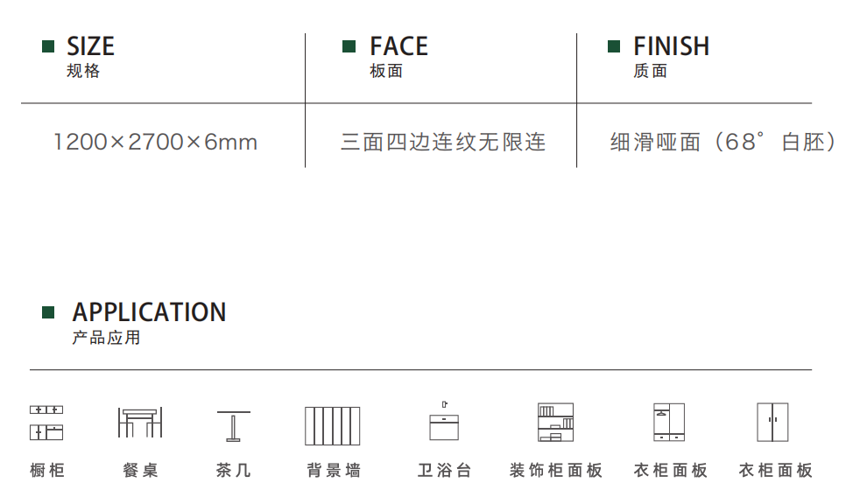Click the 橱柜 text label
Screen dimensions: 860x504
(47, 471)
